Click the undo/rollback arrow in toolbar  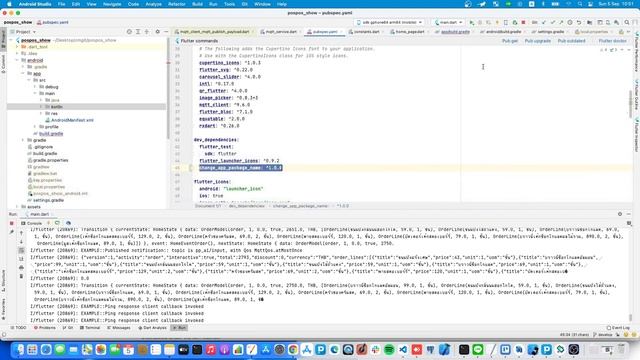[x=579, y=22]
